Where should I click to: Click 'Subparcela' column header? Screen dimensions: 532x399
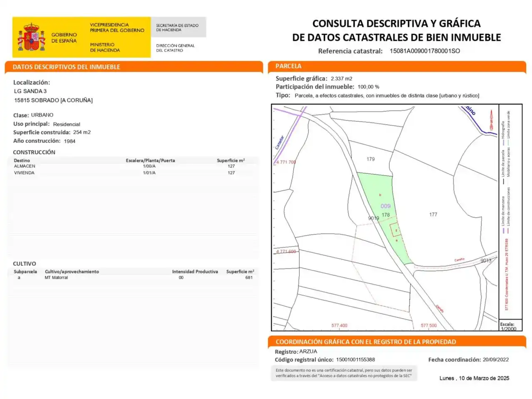(x=25, y=272)
